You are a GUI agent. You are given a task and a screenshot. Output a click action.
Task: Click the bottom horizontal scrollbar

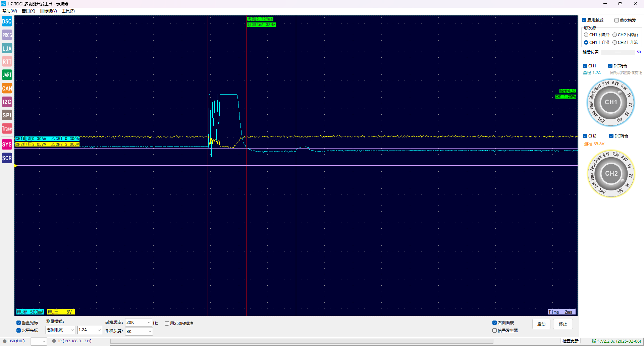tap(302, 341)
